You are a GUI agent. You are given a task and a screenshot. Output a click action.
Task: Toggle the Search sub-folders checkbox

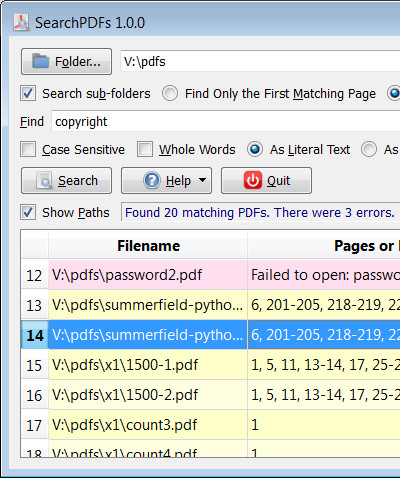coord(28,93)
